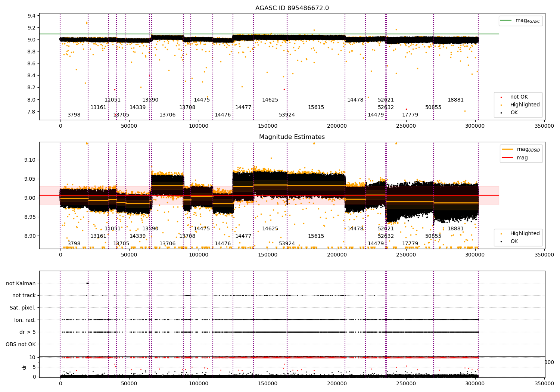Screen dimensions: 560x392
Task: Click the 9.4 y-axis tick label
Action: 32,16
